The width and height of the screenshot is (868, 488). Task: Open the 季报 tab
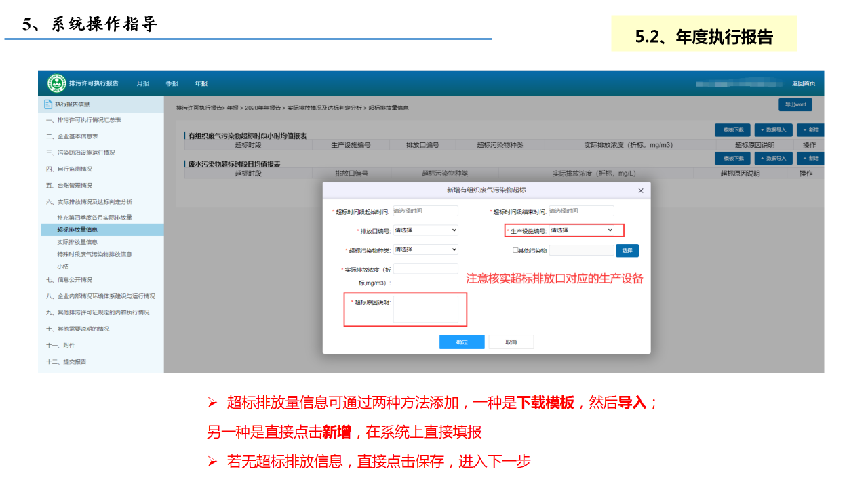(x=172, y=83)
